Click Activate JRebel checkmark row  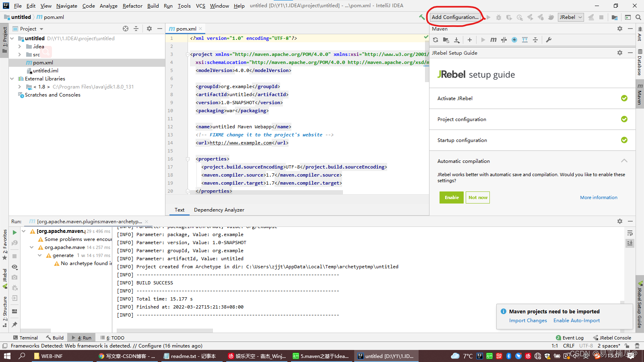point(533,99)
